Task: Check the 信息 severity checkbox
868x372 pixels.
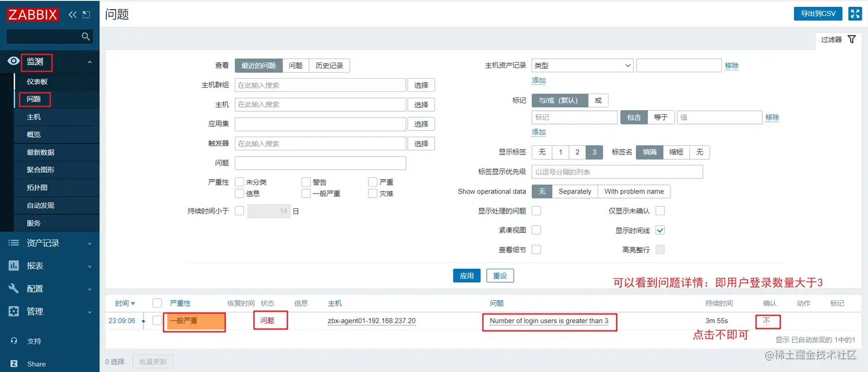Action: coord(239,193)
